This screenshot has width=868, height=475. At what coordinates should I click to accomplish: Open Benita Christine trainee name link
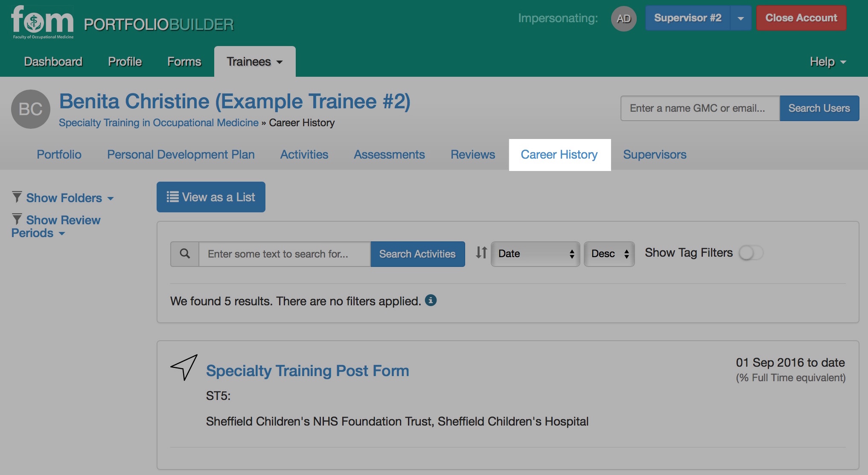(x=234, y=101)
